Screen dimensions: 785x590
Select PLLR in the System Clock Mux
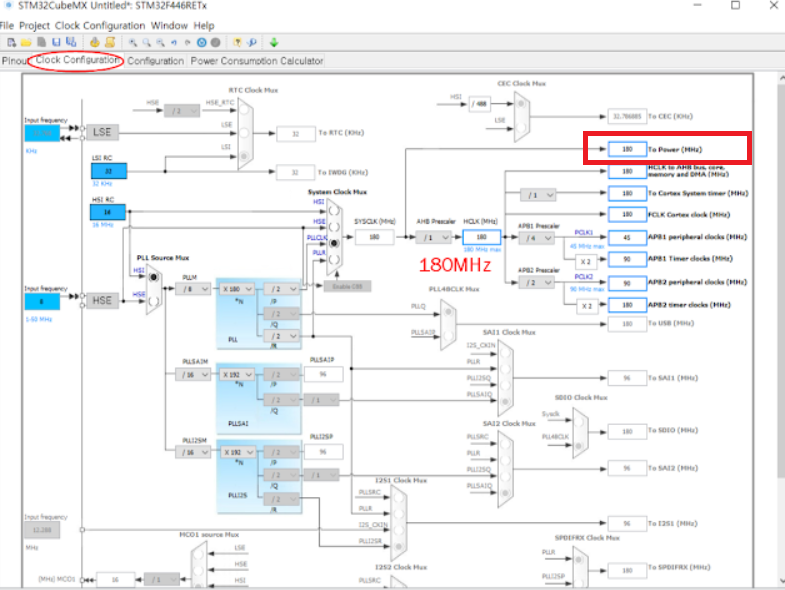tap(334, 259)
